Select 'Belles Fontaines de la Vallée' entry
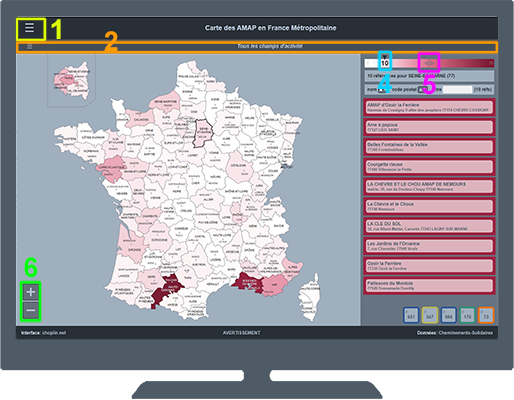This screenshot has height=400, width=514. 429,147
